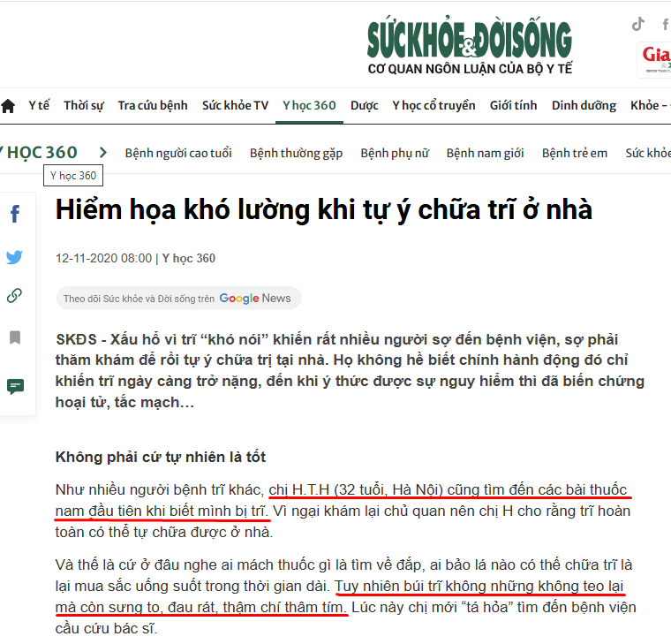
Task: Open 'Thời sự' menu item
Action: [x=84, y=105]
